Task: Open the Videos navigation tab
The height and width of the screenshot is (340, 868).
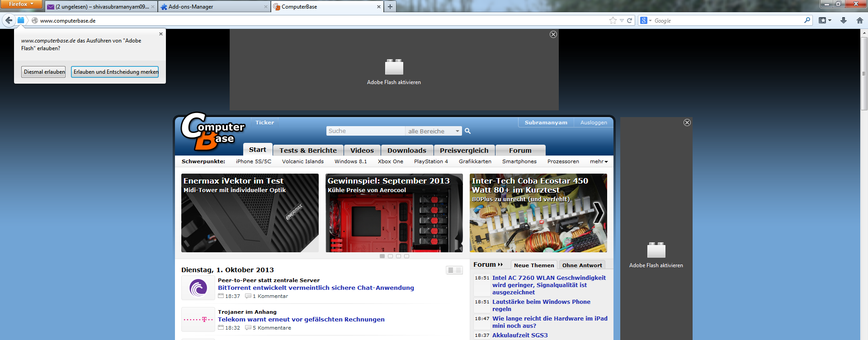Action: 362,150
